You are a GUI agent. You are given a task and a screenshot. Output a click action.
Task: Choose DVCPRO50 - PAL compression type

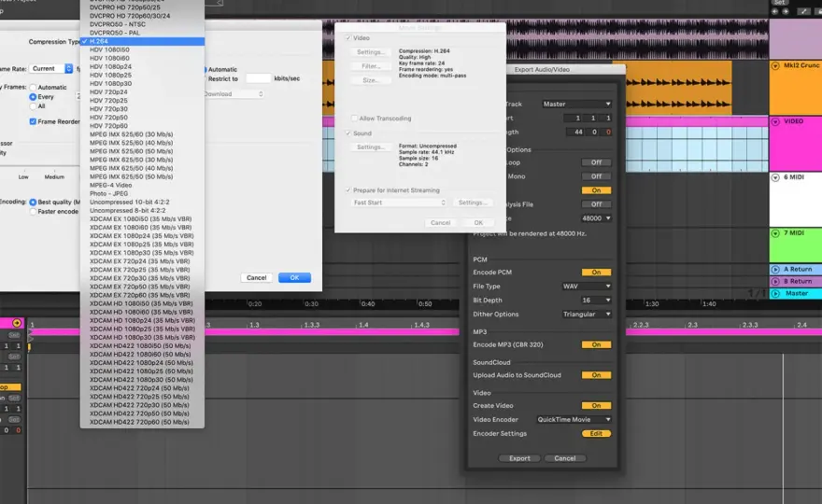pos(142,33)
